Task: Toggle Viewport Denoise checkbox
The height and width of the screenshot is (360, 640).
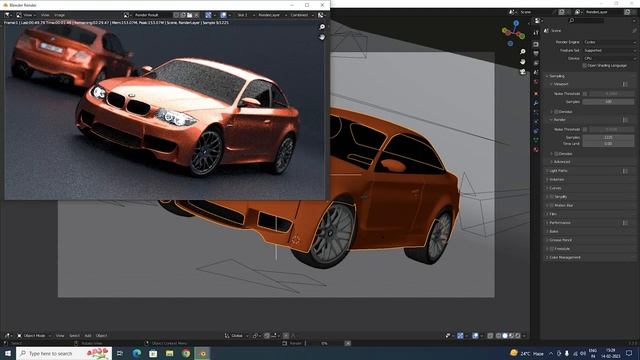Action: coord(556,111)
